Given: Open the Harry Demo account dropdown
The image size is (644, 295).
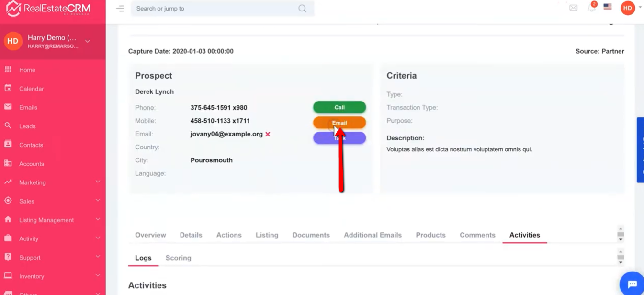Looking at the screenshot, I should (x=88, y=42).
